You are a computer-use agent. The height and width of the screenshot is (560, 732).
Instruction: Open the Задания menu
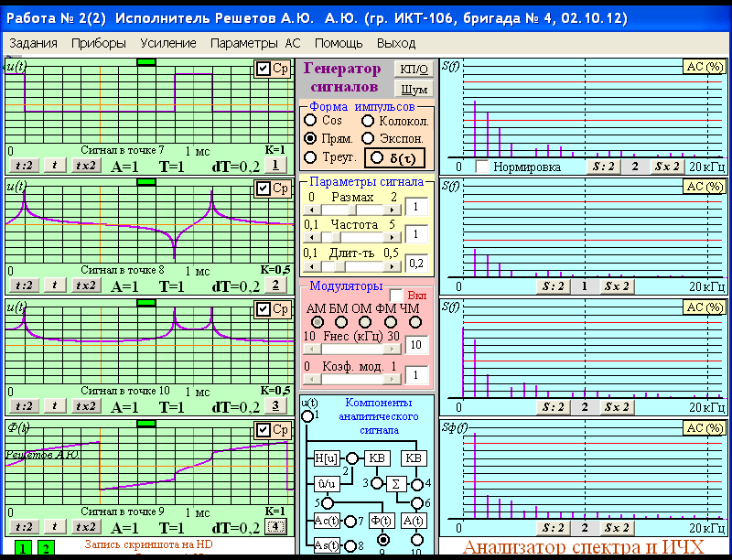point(33,43)
